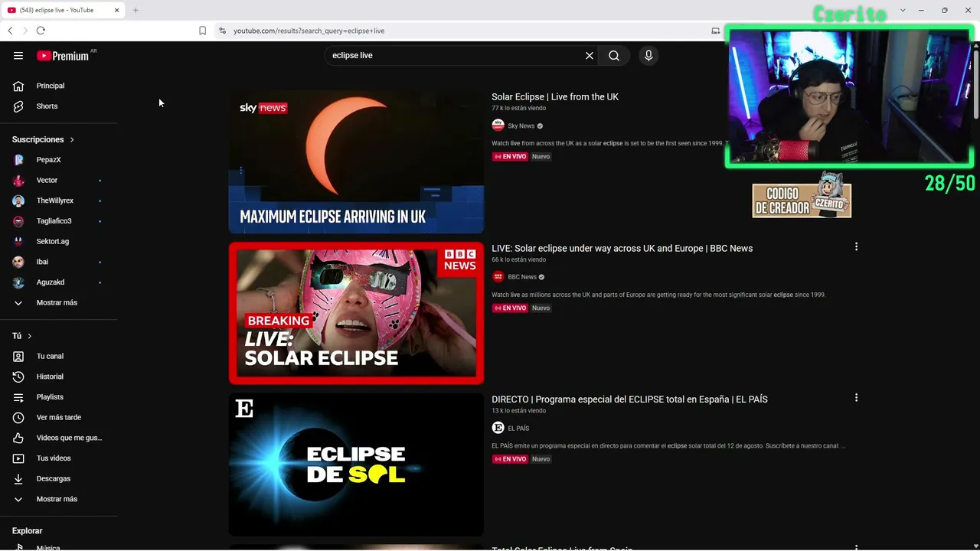Click the 'Explorar' section heading
The image size is (980, 551).
pos(28,531)
